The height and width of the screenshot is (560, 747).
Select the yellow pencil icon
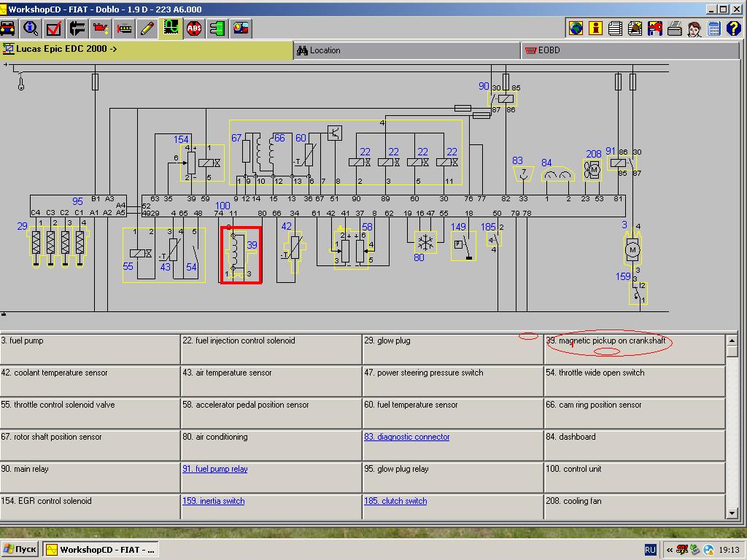coord(147,28)
